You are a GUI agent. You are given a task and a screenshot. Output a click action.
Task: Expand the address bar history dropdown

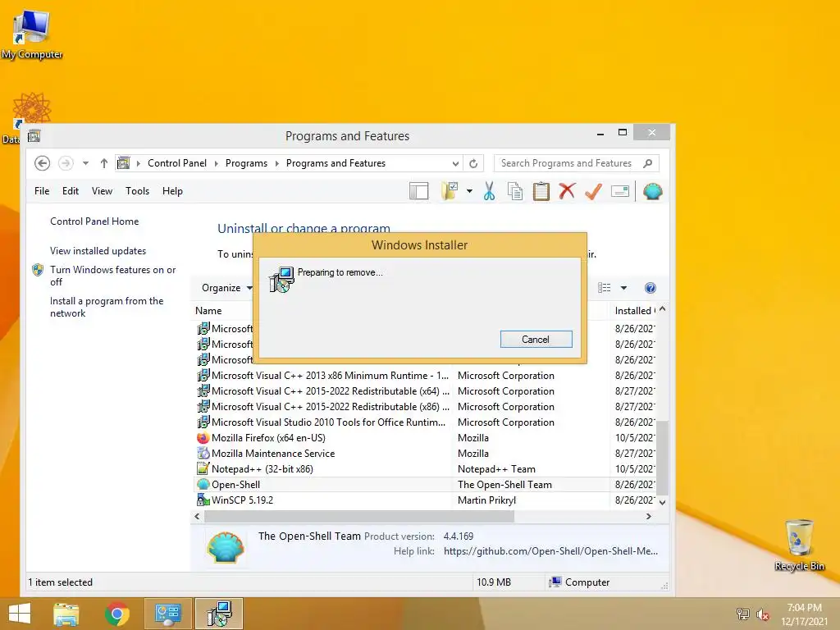tap(455, 163)
